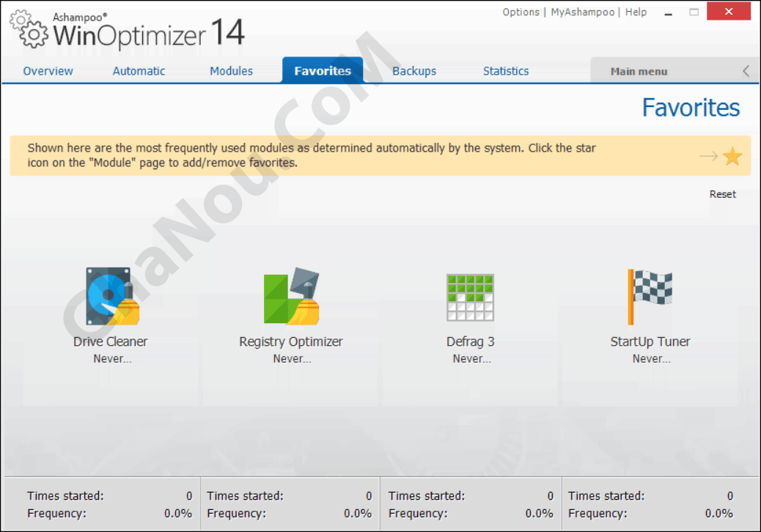Expand the Main menu panel
761x532 pixels.
pyautogui.click(x=639, y=72)
